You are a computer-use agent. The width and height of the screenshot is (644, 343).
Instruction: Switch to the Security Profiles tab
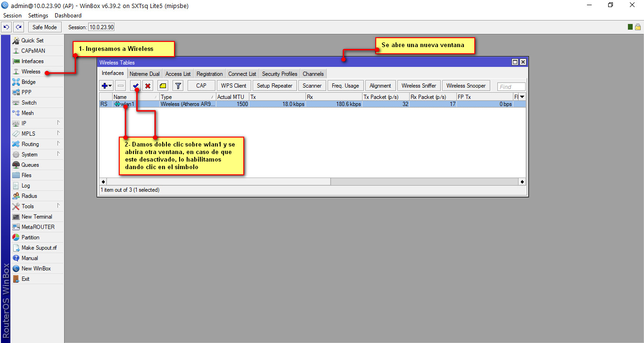click(280, 74)
